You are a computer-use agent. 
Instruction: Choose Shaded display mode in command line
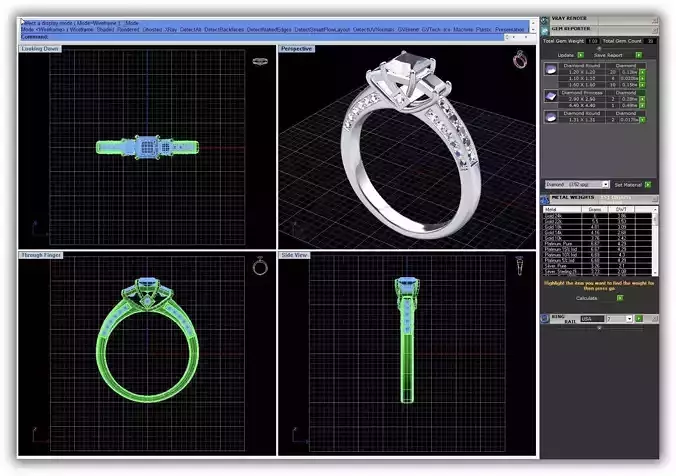pos(105,30)
